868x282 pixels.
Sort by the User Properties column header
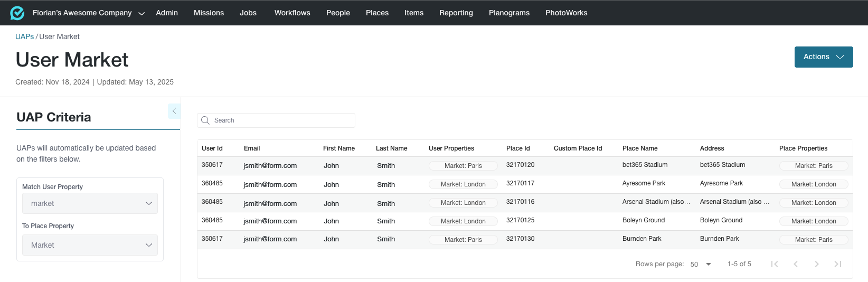451,148
